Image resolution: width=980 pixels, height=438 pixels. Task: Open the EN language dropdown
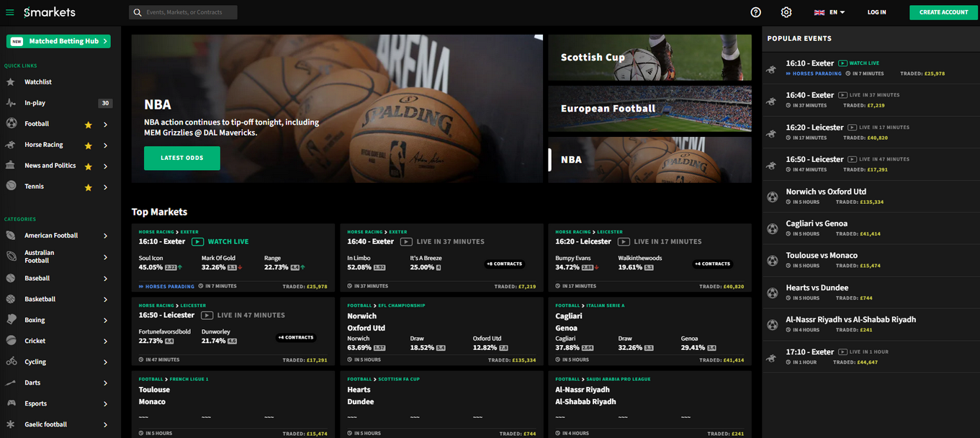[830, 12]
